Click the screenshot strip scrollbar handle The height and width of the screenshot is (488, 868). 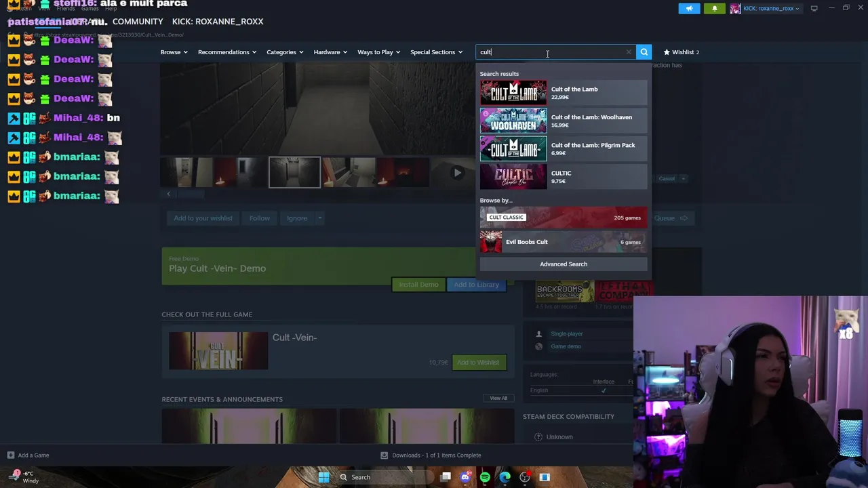pyautogui.click(x=191, y=194)
